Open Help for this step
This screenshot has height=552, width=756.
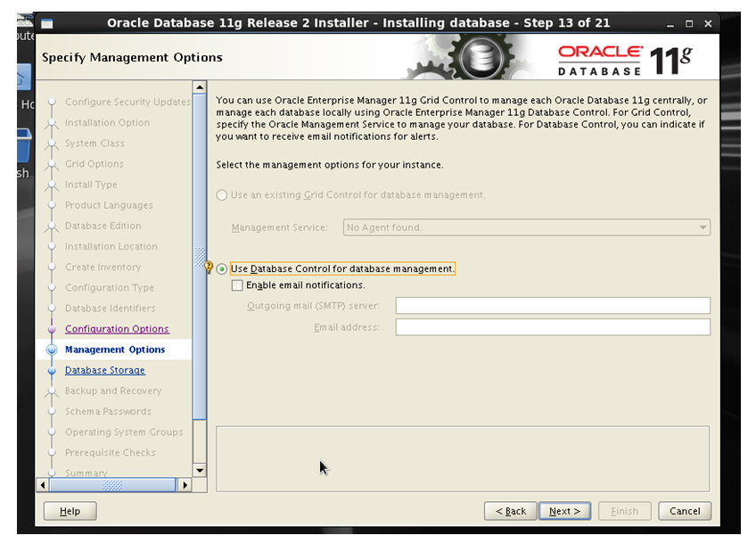[70, 511]
